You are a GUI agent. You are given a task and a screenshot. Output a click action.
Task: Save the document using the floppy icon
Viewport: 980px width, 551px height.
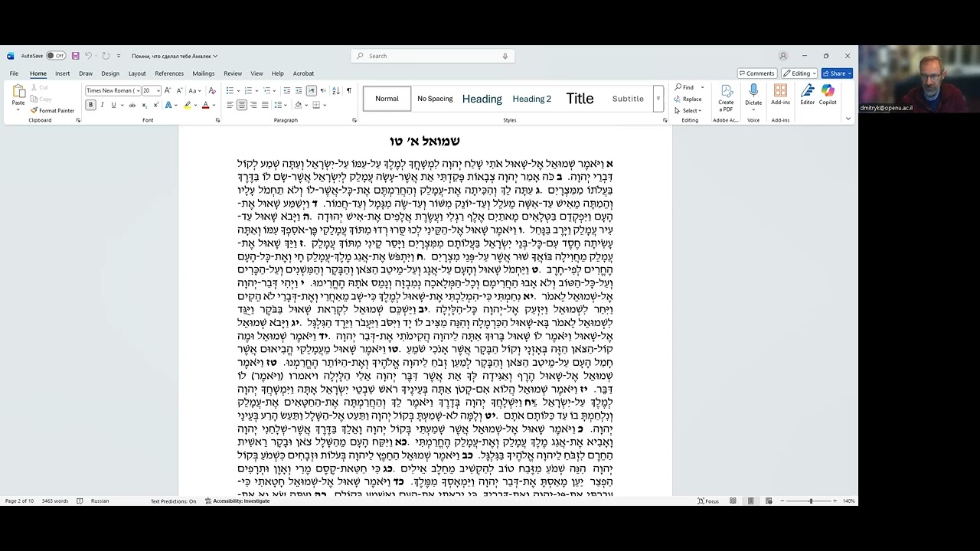coord(75,56)
